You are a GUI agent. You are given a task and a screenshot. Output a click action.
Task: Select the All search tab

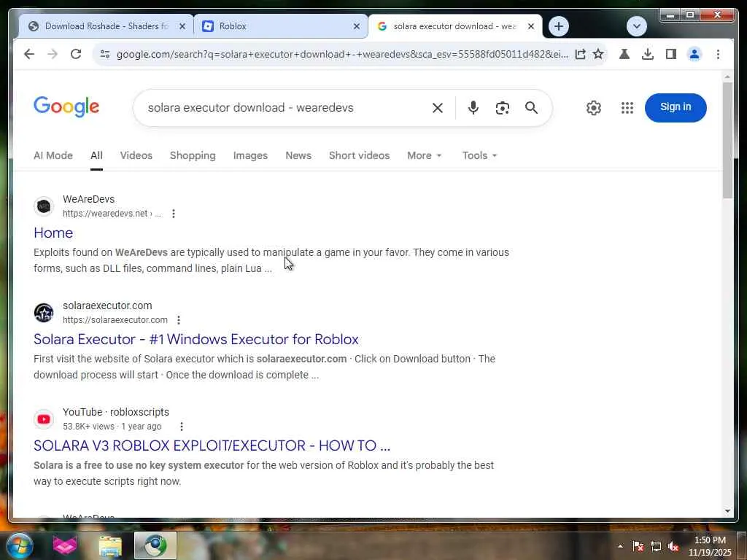[97, 156]
